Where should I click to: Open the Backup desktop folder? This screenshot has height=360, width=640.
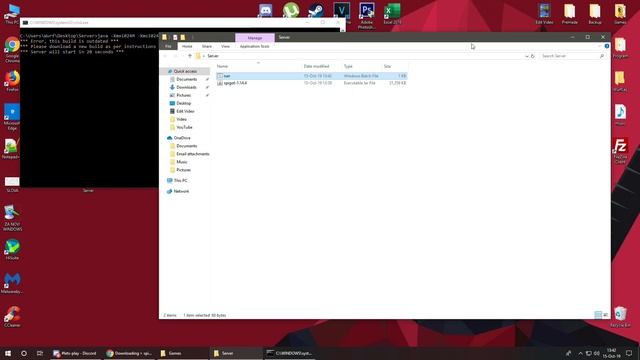(x=595, y=14)
